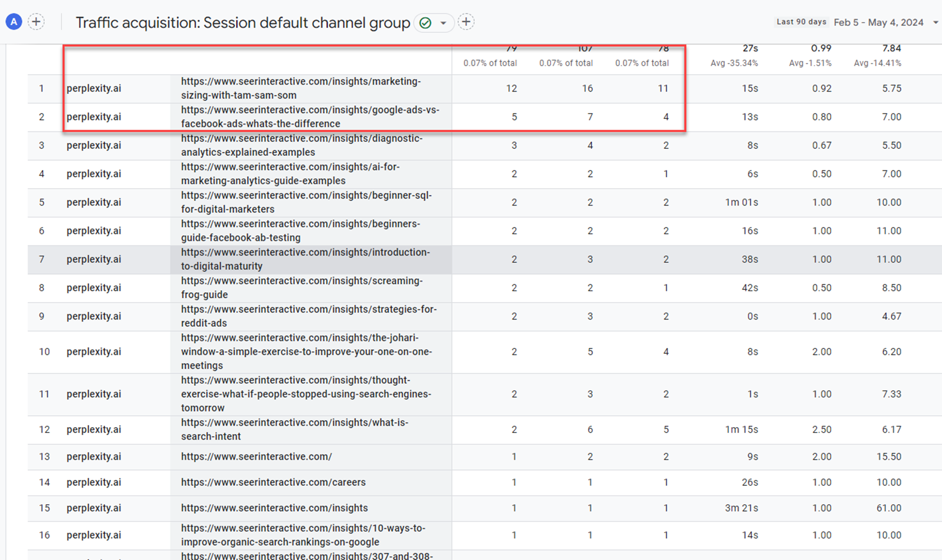Select the Feb 5 - May 4, 2024 date range

click(878, 22)
